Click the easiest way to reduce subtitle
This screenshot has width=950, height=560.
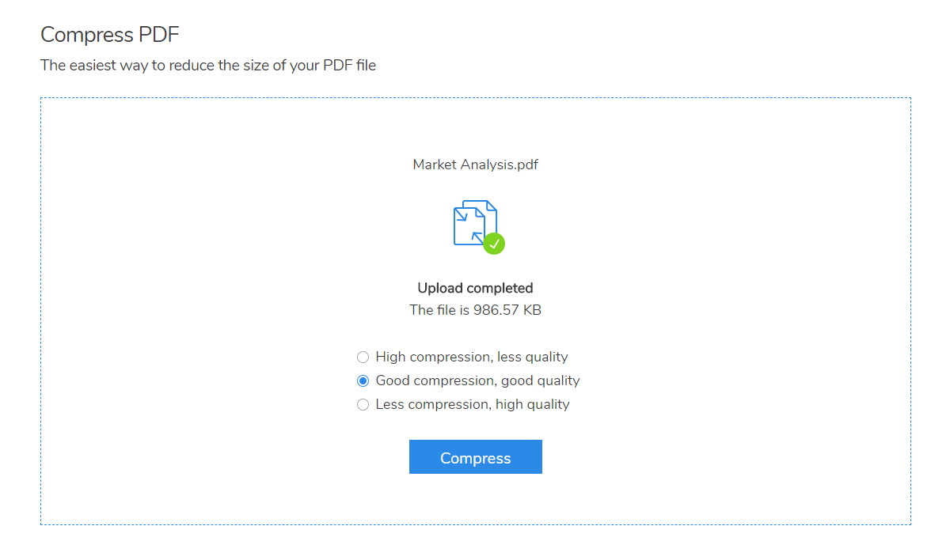tap(208, 66)
